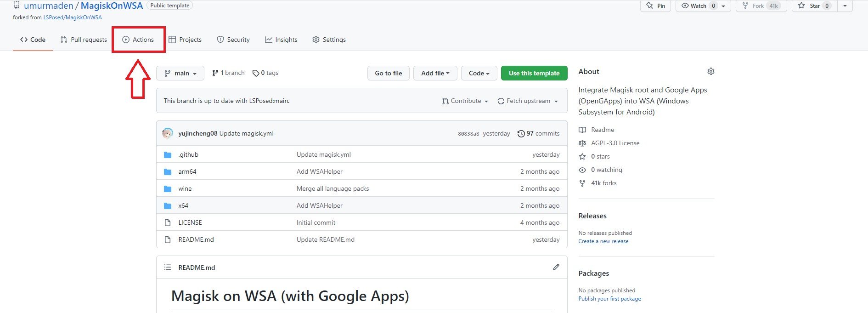Open the Add file dropdown
Screen dimensions: 868x313
(x=435, y=73)
